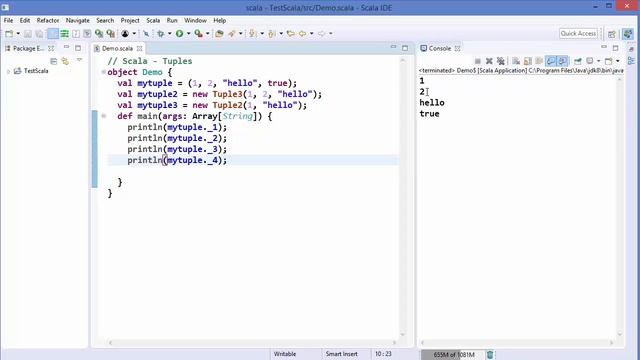Click the green Run button

pos(179,33)
